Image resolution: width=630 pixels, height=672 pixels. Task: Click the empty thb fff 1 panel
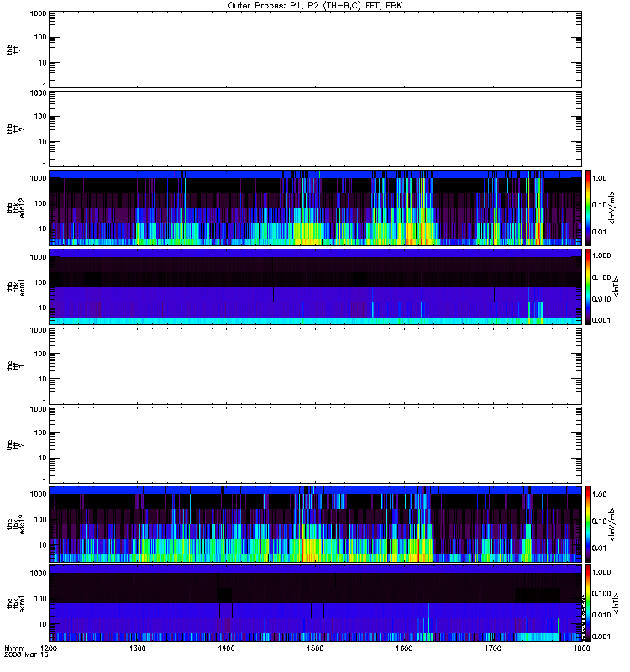(x=315, y=50)
